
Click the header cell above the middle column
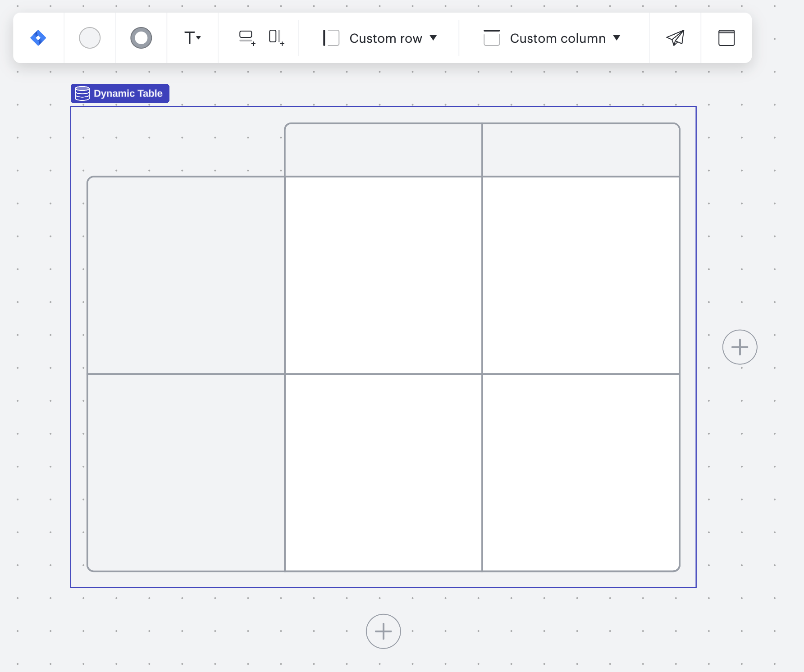(x=383, y=150)
